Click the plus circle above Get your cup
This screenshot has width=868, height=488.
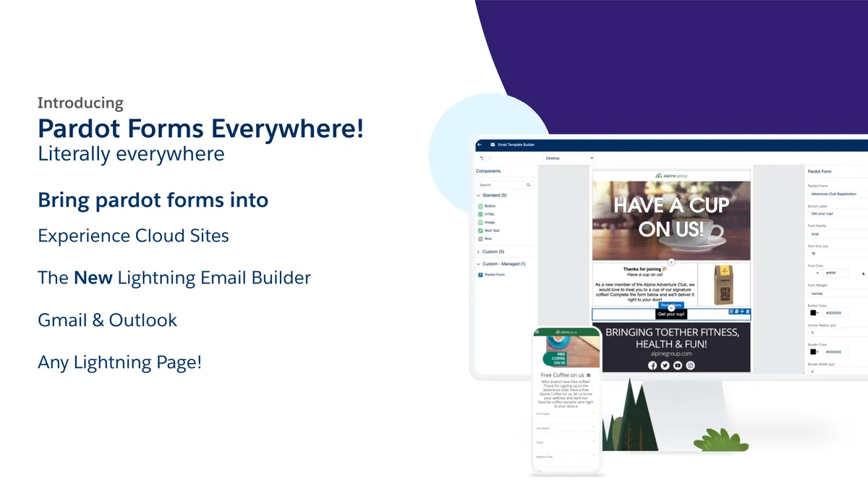(671, 309)
